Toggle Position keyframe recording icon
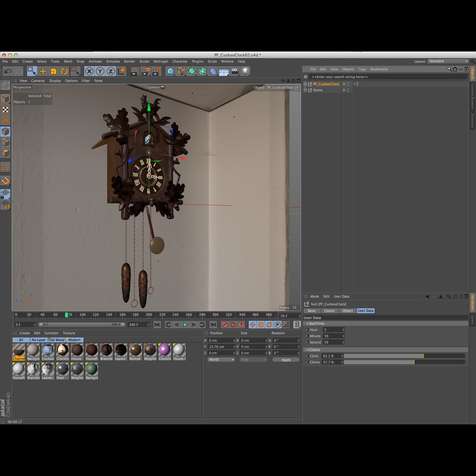Image resolution: width=476 pixels, height=476 pixels. pos(252,324)
